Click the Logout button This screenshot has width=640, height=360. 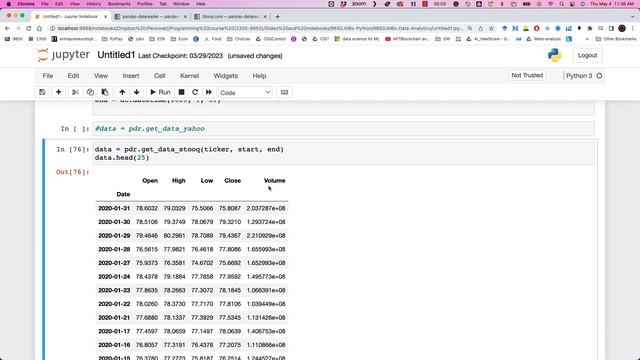587,55
